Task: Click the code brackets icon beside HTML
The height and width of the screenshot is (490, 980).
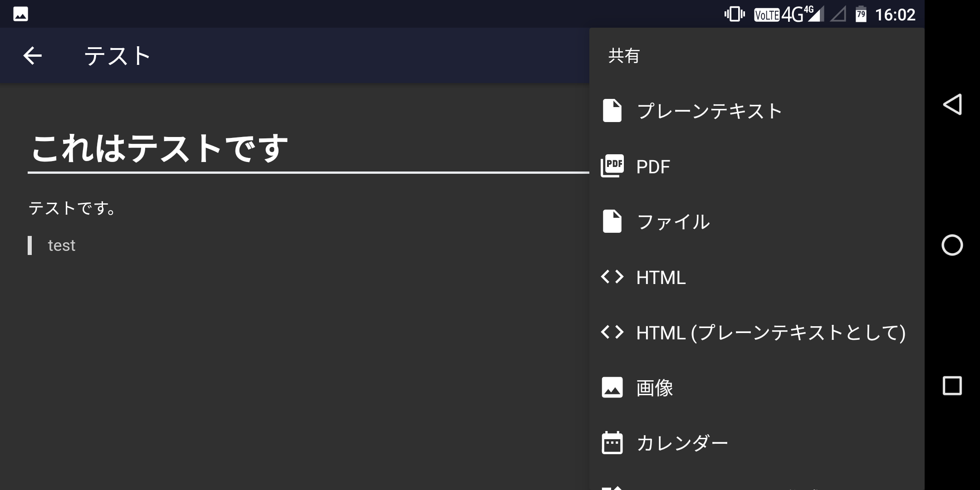Action: click(612, 277)
